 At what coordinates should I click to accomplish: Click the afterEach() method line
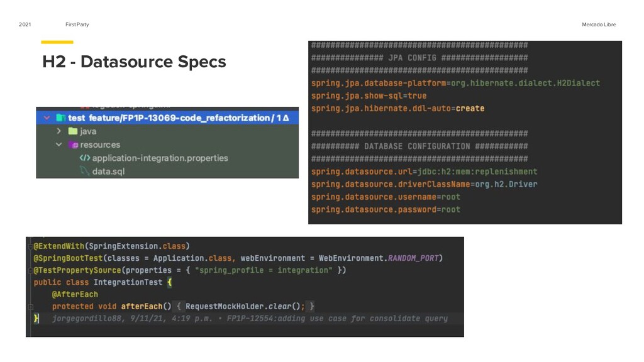coord(183,306)
